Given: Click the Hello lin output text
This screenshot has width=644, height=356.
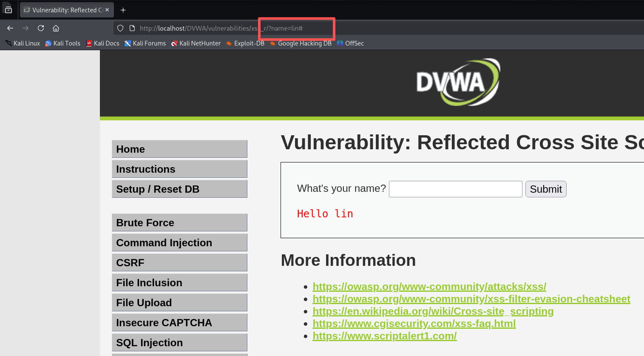Looking at the screenshot, I should tap(325, 214).
